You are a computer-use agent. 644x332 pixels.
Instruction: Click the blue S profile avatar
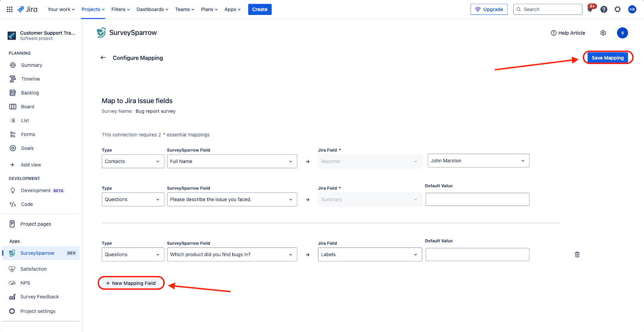point(622,33)
